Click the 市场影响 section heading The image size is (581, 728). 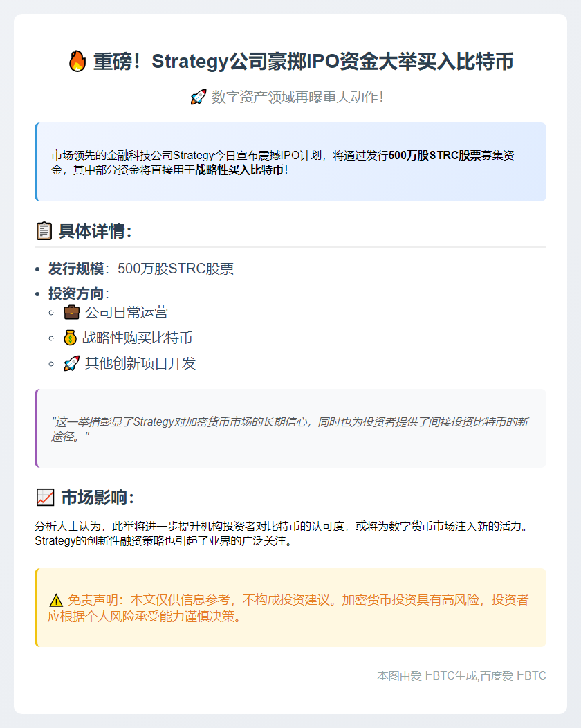pyautogui.click(x=98, y=498)
